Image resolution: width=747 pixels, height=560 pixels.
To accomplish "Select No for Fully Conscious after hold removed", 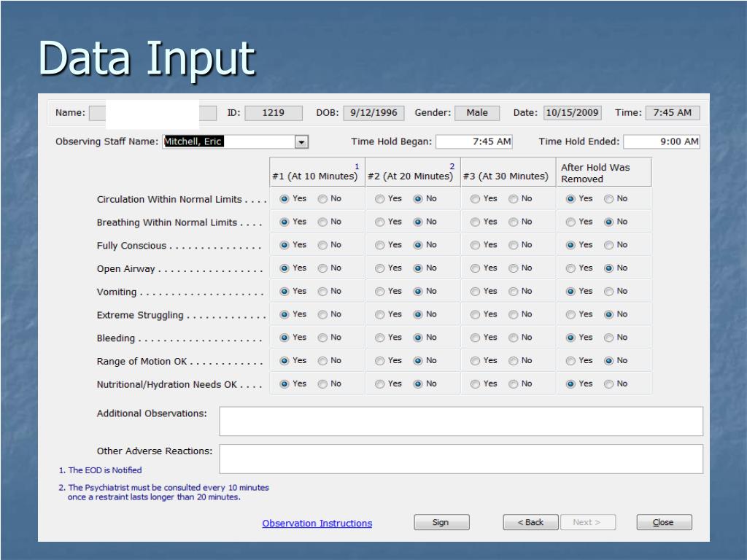I will click(608, 245).
